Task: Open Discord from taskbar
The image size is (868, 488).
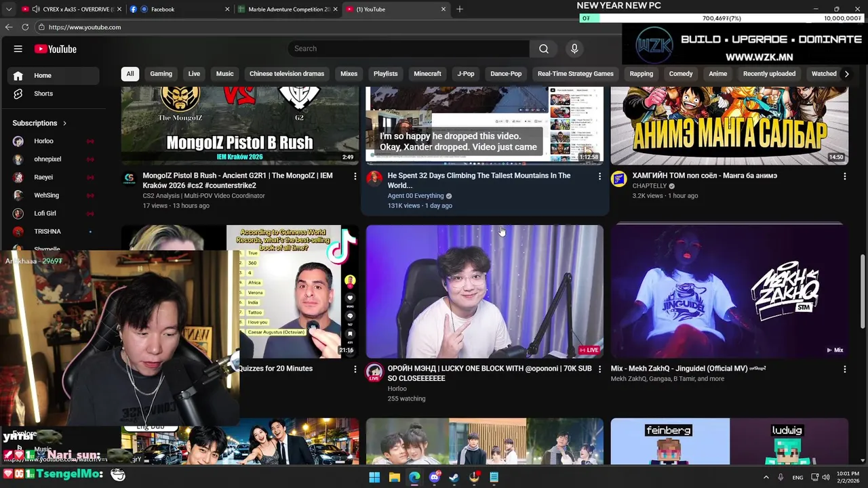Action: click(435, 477)
